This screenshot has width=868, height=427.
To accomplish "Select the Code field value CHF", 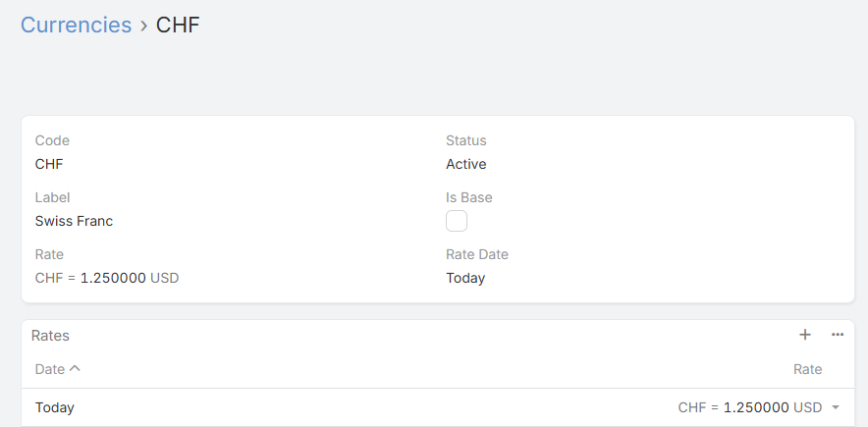I will pos(49,164).
